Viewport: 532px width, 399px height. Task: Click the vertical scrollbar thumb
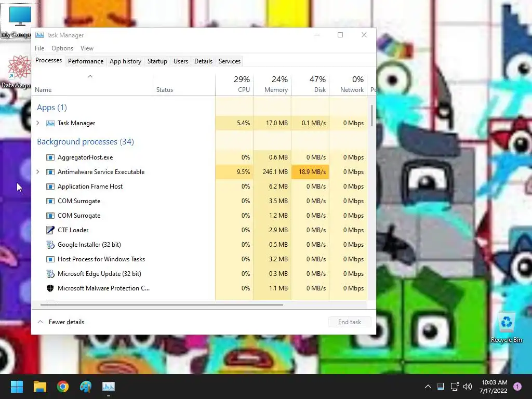click(x=372, y=115)
